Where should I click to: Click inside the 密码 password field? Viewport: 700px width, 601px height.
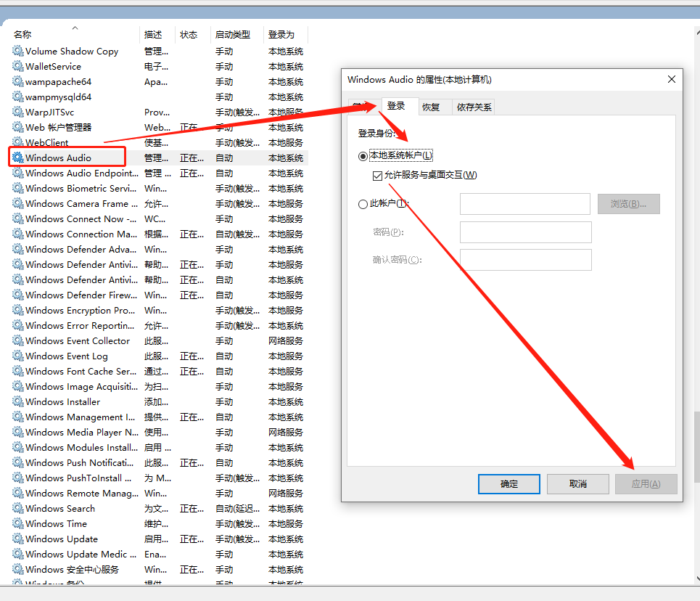coord(524,232)
